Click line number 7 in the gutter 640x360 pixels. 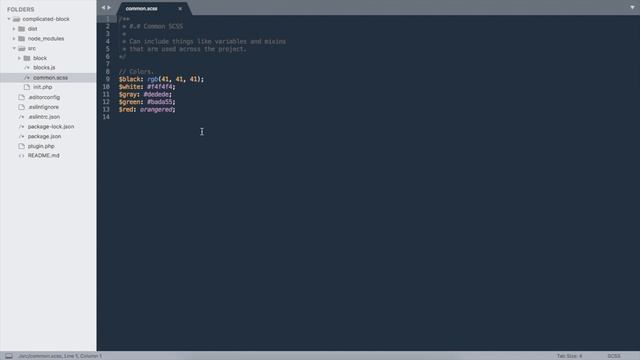coord(108,64)
